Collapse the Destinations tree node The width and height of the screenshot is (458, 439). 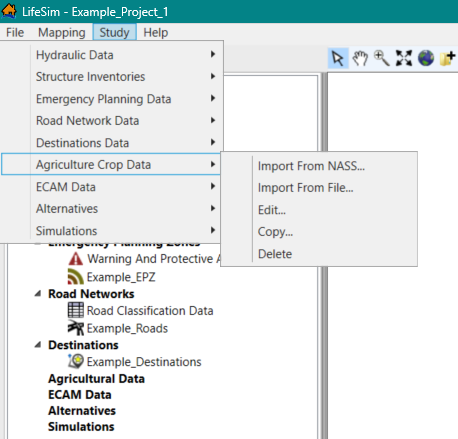click(38, 345)
